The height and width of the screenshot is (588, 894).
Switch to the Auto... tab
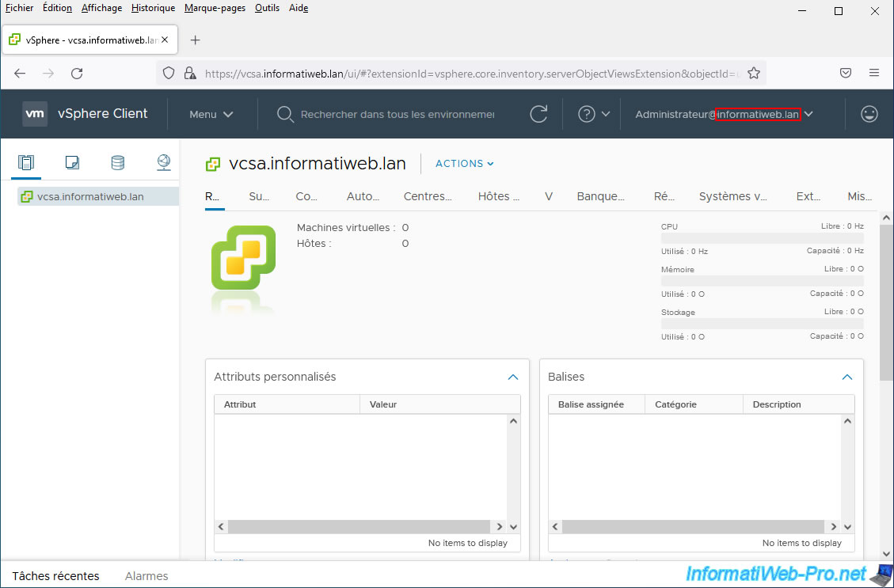click(363, 196)
